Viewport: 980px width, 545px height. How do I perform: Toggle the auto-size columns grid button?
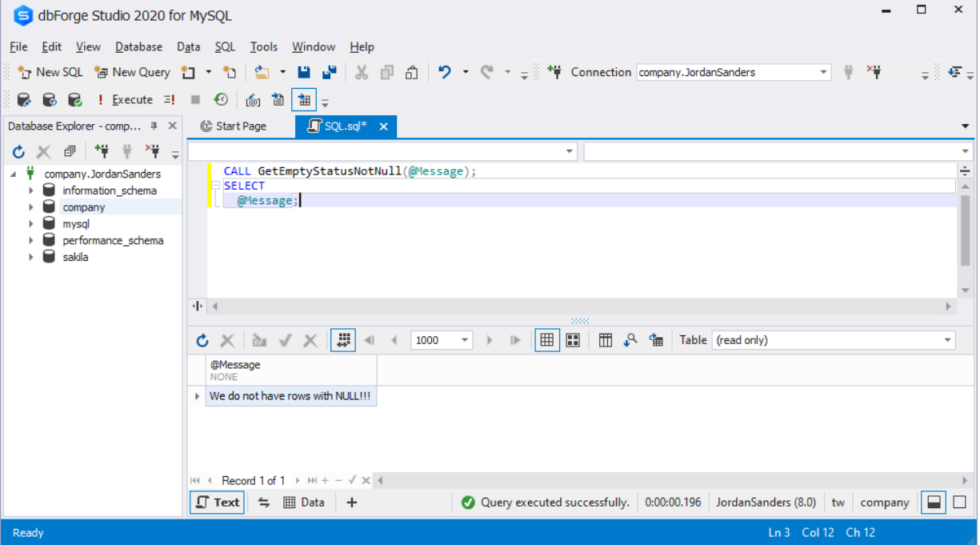pos(343,340)
